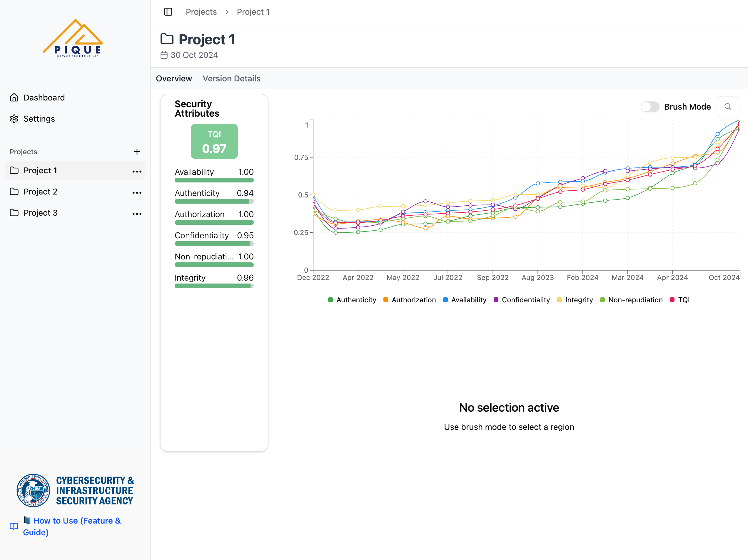Enable Brush Mode on the chart
The image size is (748, 560).
[650, 106]
